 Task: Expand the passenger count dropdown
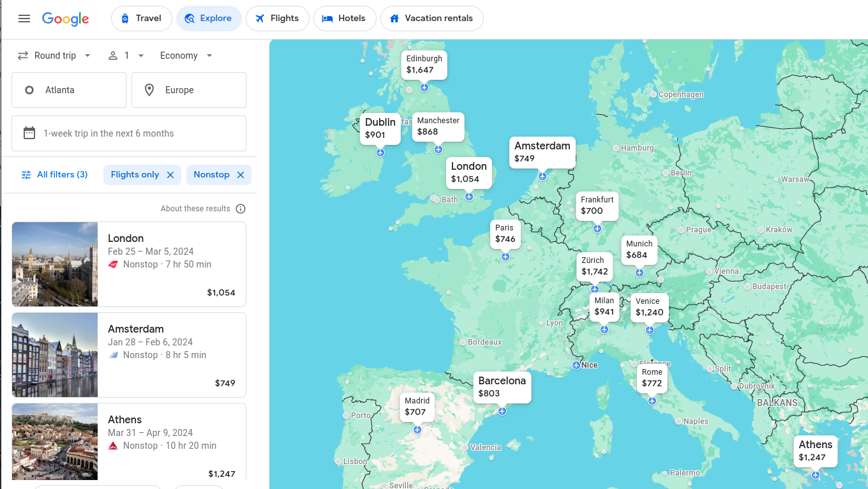click(126, 56)
